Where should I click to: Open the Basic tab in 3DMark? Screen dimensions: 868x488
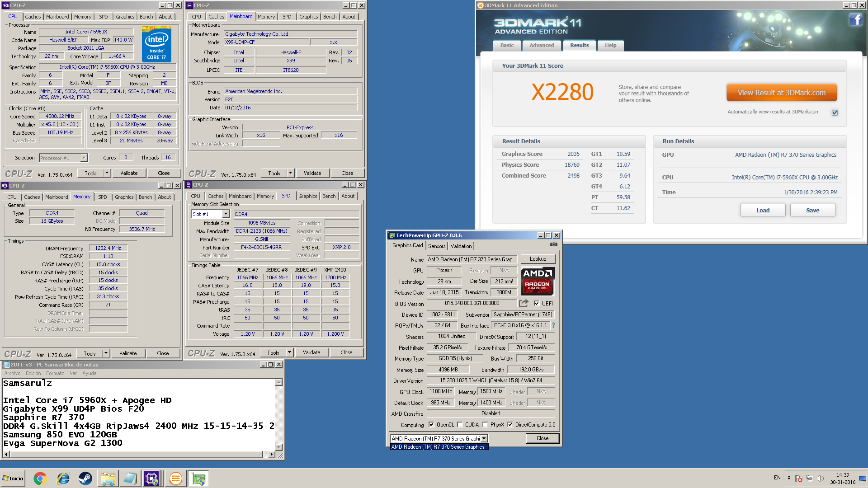(506, 45)
